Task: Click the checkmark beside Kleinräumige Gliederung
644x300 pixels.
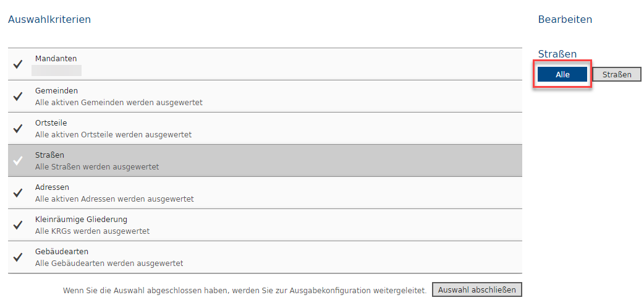Action: pos(18,225)
